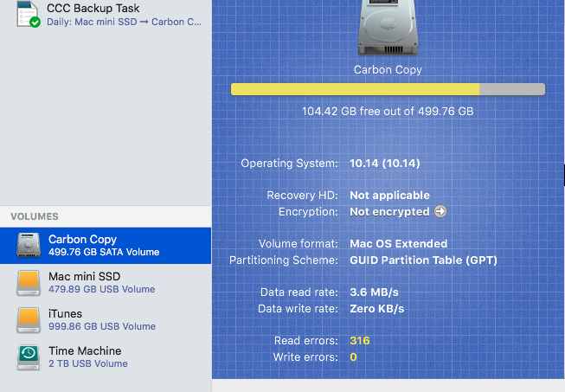
Task: Click the iTunes orange drive icon
Action: (x=29, y=320)
